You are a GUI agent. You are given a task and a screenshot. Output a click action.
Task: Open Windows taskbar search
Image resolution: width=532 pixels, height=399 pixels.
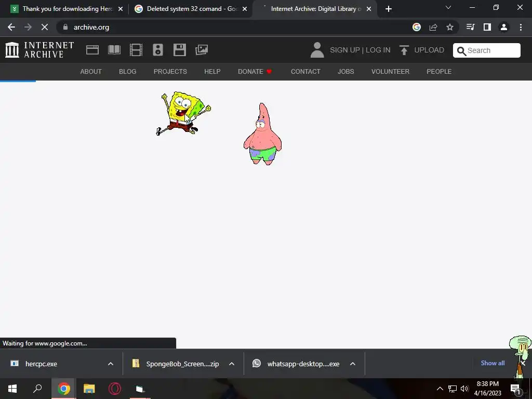point(37,389)
